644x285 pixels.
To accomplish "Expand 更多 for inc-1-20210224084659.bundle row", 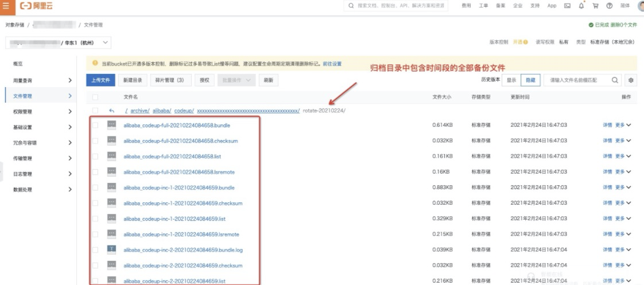I will [x=622, y=188].
